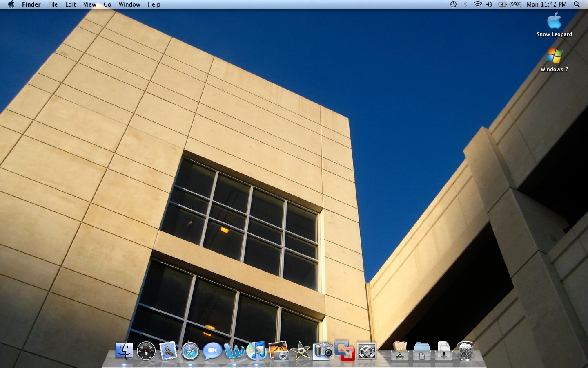The width and height of the screenshot is (588, 368).
Task: Open the Downloads stack in Dock
Action: tap(444, 350)
